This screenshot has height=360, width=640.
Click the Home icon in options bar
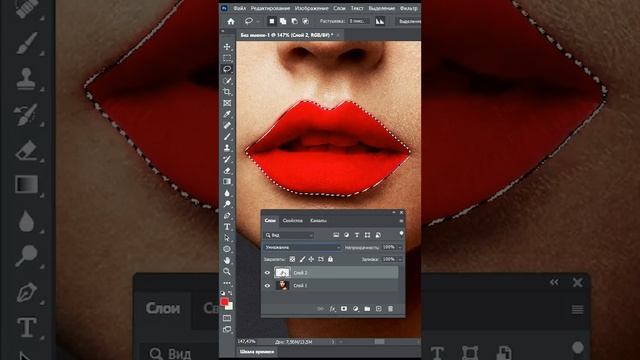(231, 21)
